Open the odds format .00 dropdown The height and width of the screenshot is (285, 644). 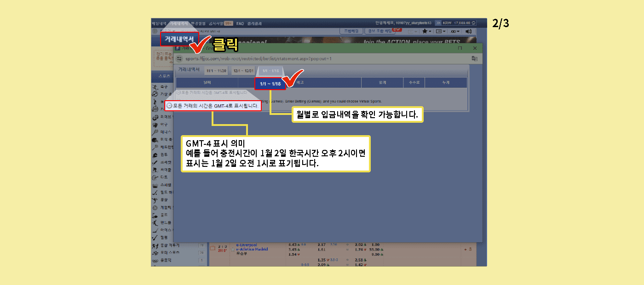click(455, 31)
